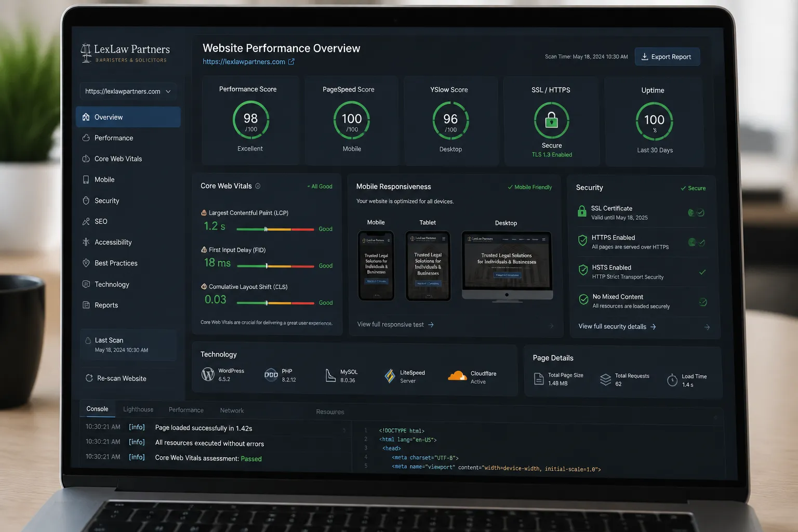This screenshot has width=798, height=532.
Task: Click the HSTS Enabled checkmark
Action: [x=702, y=272]
